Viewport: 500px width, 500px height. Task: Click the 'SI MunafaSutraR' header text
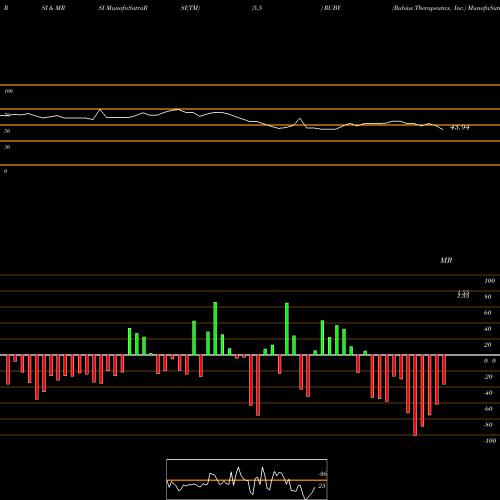point(123,8)
